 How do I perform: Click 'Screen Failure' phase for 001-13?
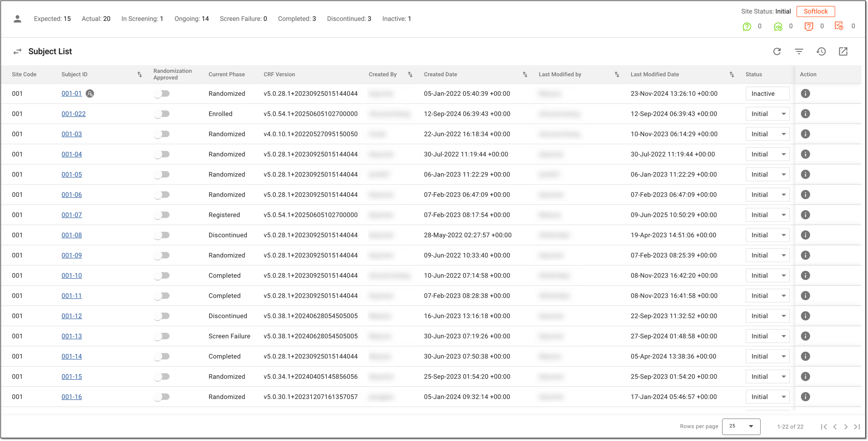pos(229,336)
